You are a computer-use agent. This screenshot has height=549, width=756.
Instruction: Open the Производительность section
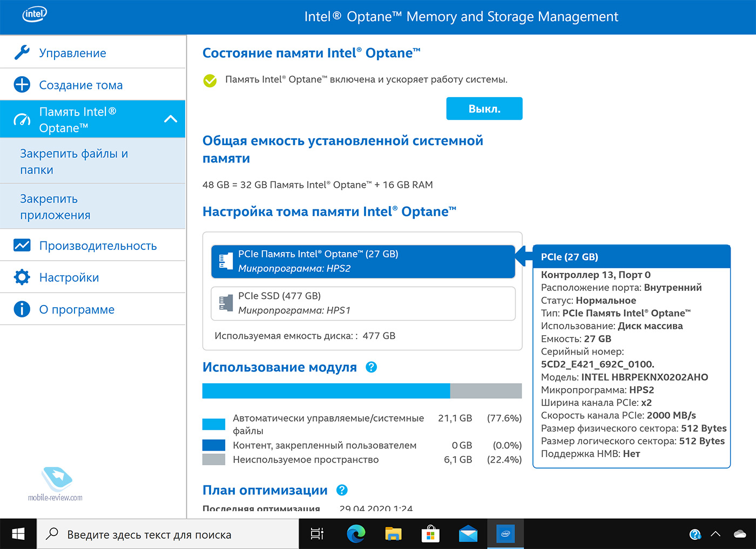coord(93,245)
